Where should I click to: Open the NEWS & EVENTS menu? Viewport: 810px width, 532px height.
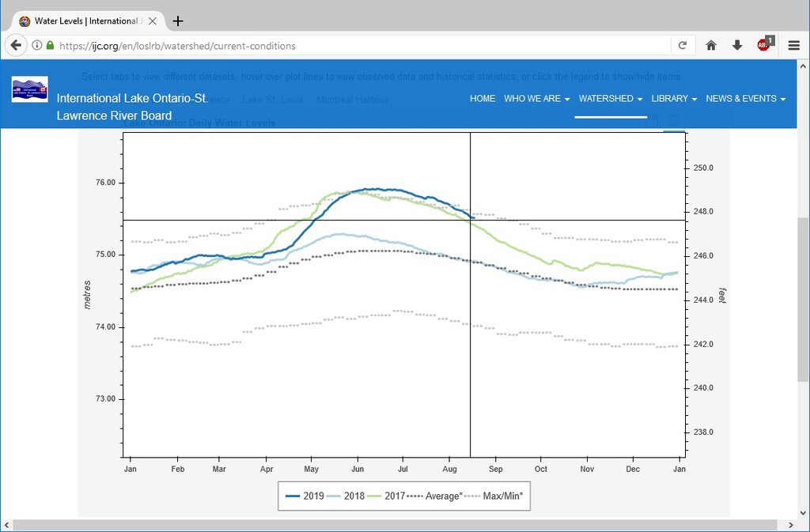[x=745, y=99]
